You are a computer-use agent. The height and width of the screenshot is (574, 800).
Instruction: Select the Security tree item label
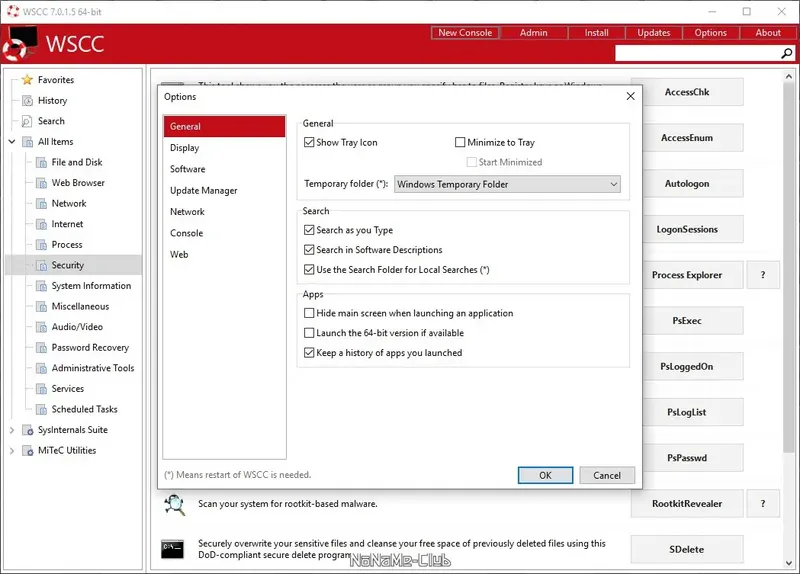coord(67,265)
